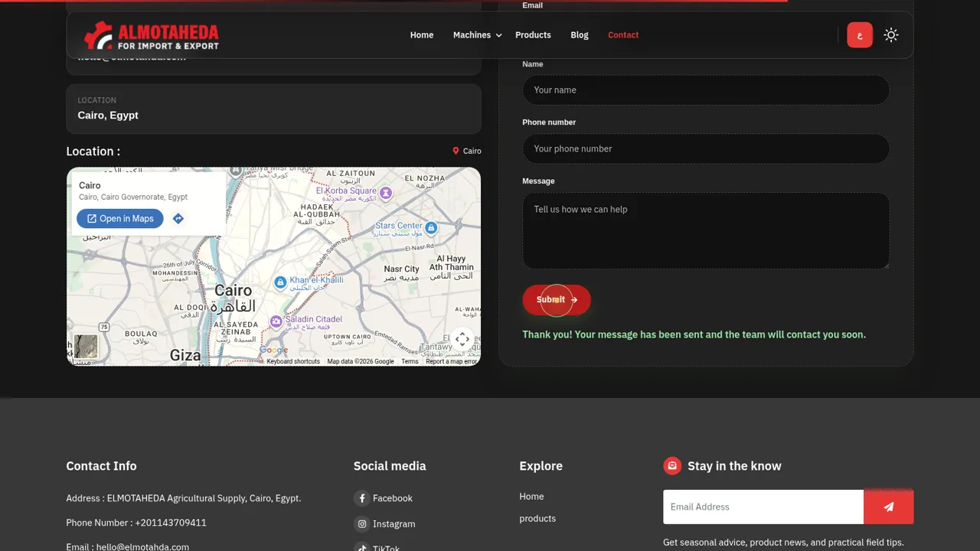Open the Blog nav item
This screenshot has width=980, height=551.
pos(580,35)
